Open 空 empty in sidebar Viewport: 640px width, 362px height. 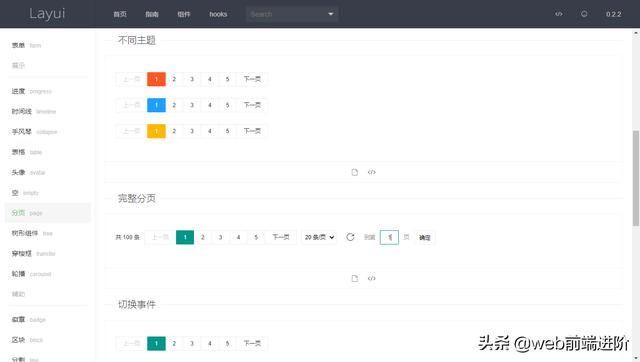47,193
